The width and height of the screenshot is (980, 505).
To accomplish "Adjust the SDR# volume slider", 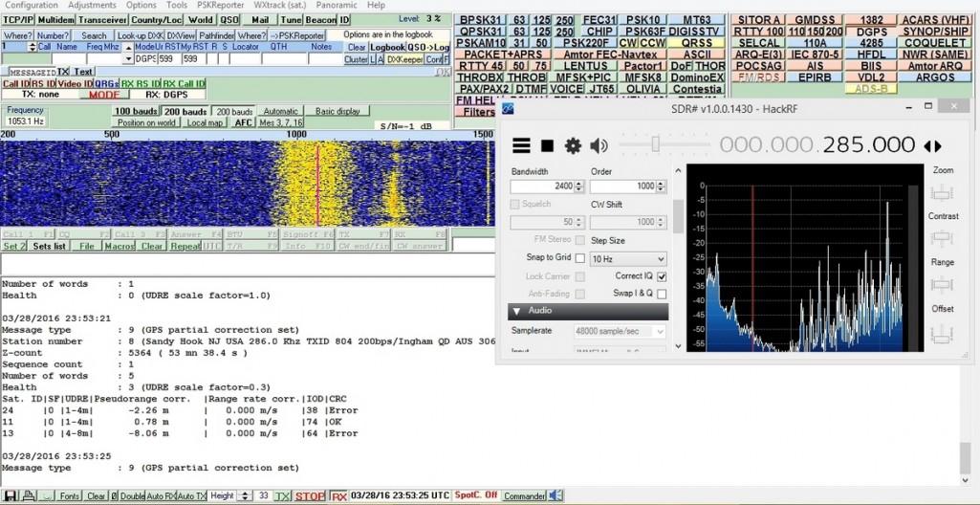I will (655, 144).
